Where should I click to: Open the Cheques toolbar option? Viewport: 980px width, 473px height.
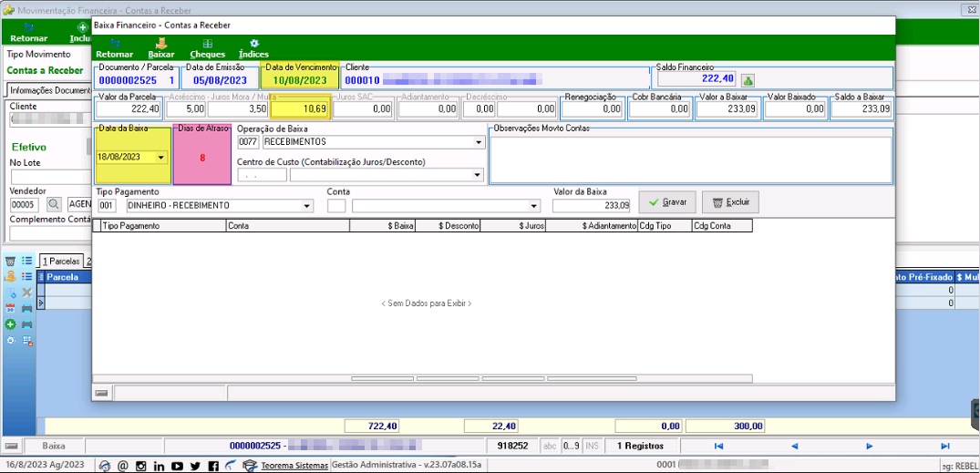208,48
